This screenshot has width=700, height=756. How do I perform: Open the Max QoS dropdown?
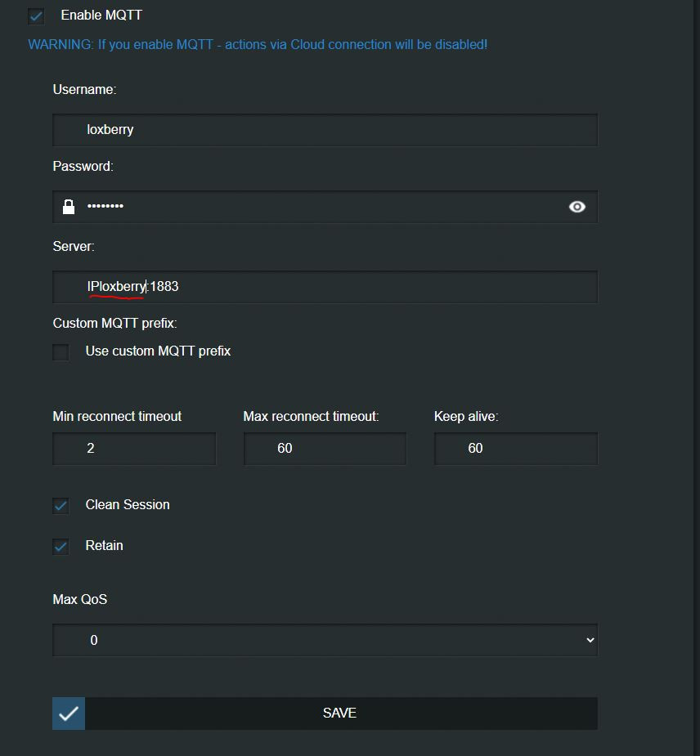coord(325,640)
